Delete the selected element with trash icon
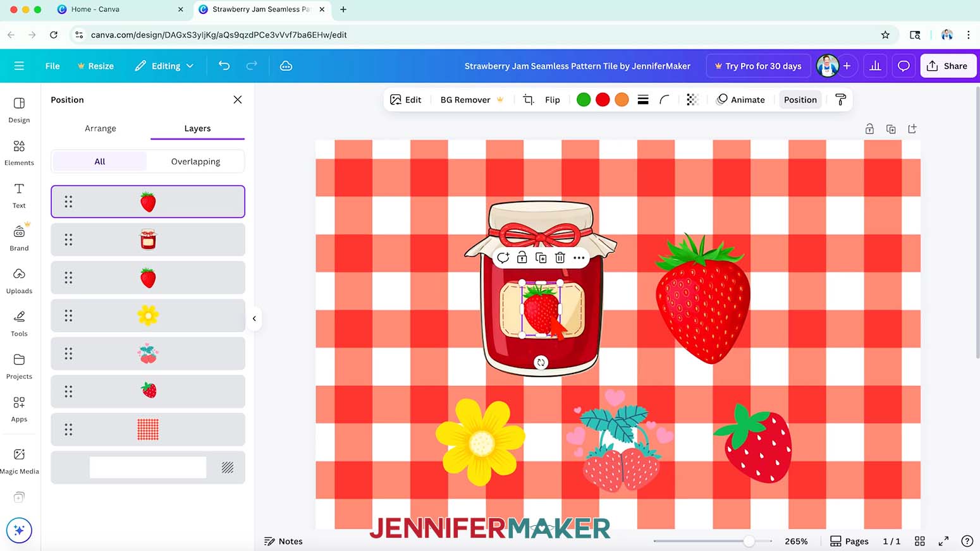Screen dimensions: 980x551 click(x=560, y=258)
